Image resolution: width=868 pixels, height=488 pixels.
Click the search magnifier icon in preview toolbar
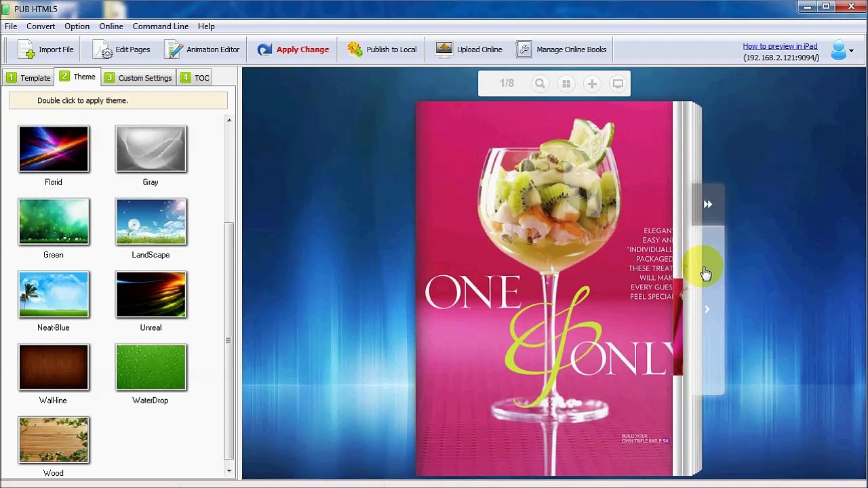(540, 84)
